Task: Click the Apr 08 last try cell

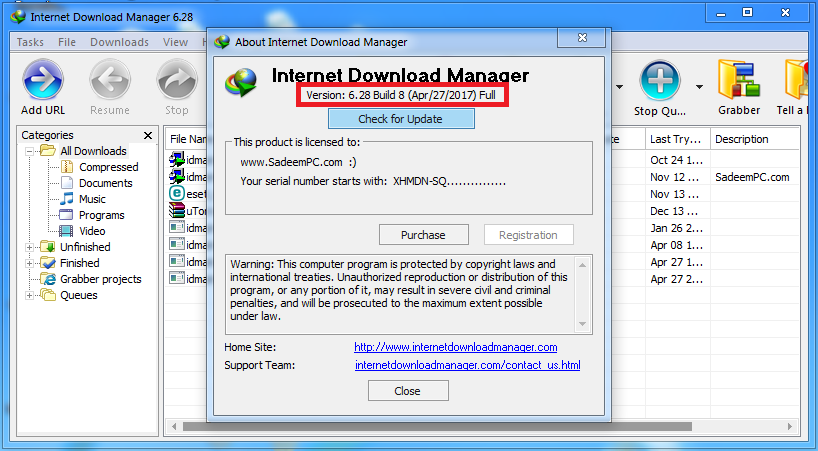Action: tap(677, 245)
